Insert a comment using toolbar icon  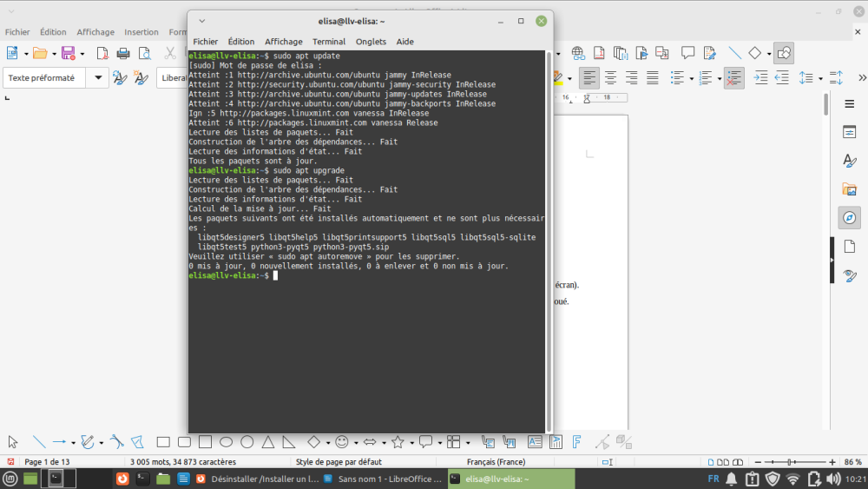coord(687,53)
